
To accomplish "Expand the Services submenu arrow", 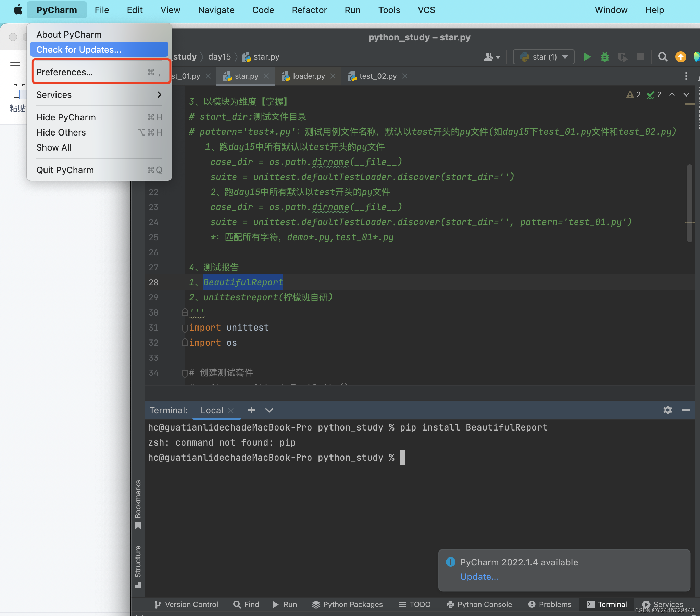I will [x=159, y=95].
